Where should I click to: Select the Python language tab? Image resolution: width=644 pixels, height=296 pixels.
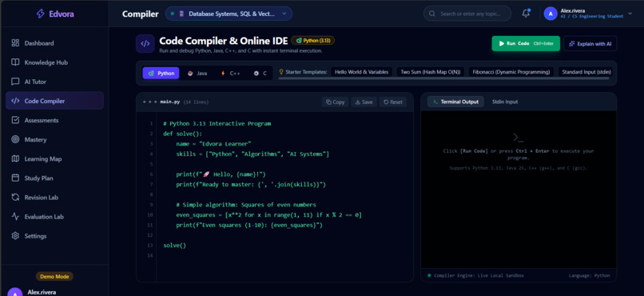(161, 73)
